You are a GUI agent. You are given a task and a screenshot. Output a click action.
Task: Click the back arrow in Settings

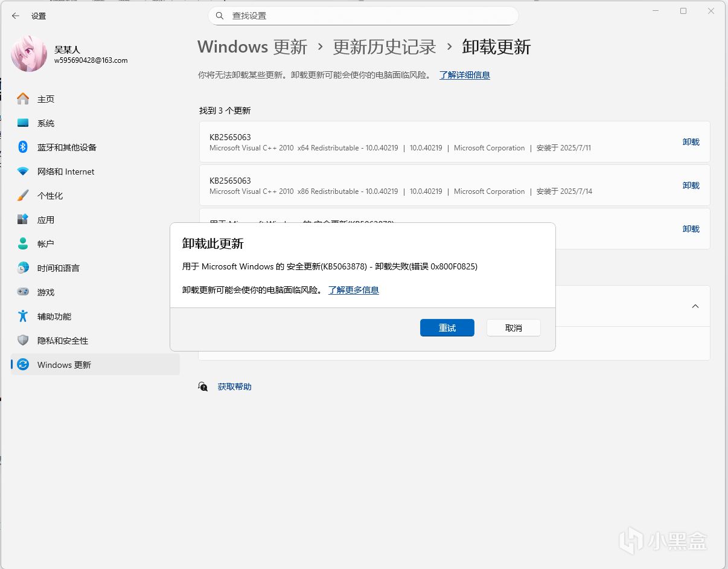coord(16,16)
